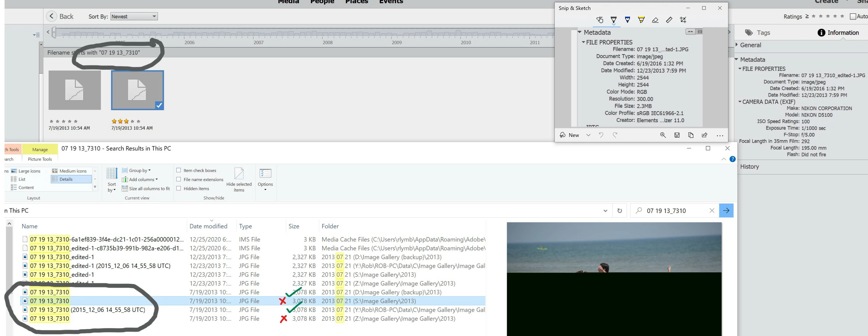Viewport: 868px width, 336px height.
Task: Enable Hidden items checkbox
Action: click(x=179, y=188)
